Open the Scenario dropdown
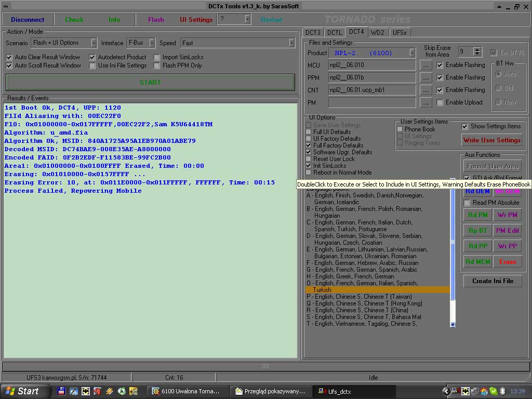The height and width of the screenshot is (399, 532). pos(94,43)
